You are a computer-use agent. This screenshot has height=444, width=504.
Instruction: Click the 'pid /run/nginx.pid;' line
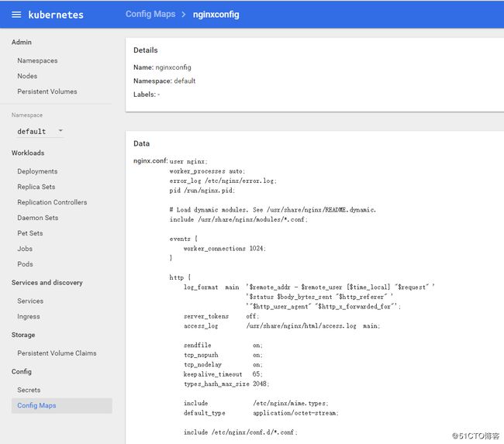click(202, 190)
